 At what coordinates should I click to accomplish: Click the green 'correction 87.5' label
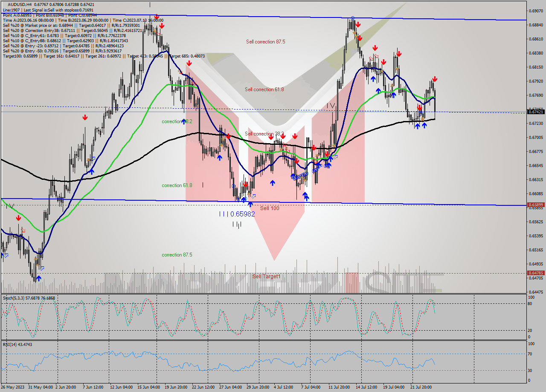pyautogui.click(x=177, y=255)
